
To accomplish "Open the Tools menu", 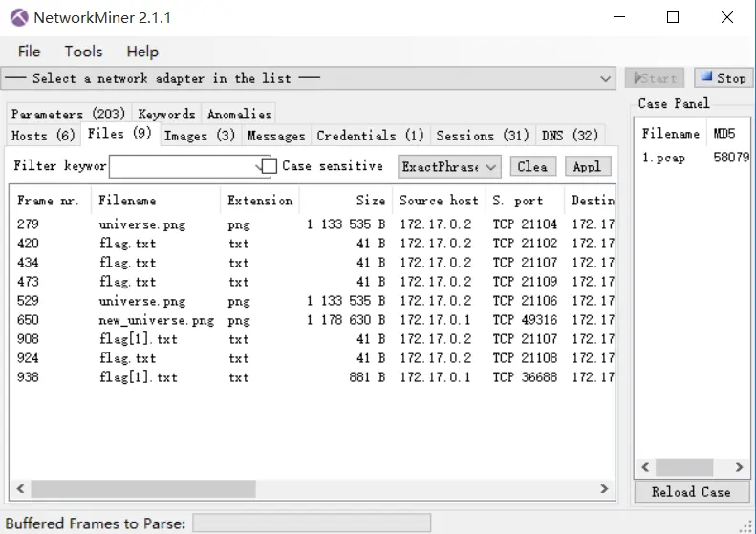I will [x=83, y=51].
